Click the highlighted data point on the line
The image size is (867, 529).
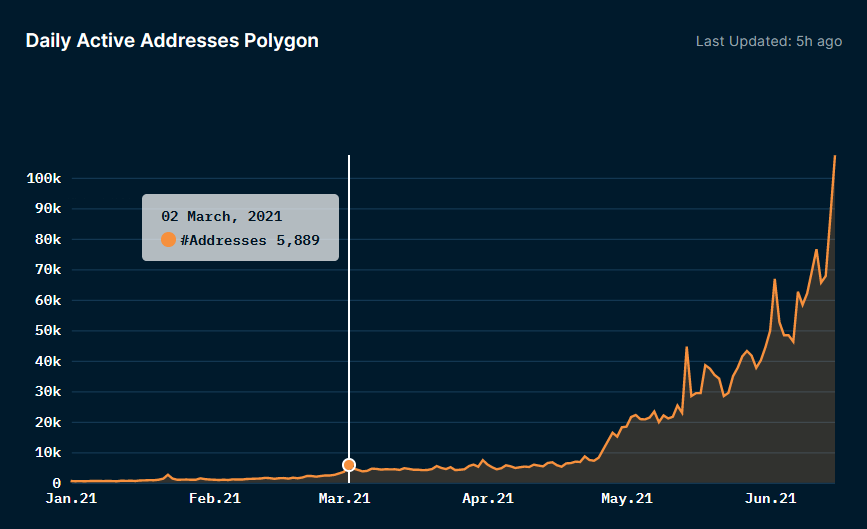349,465
